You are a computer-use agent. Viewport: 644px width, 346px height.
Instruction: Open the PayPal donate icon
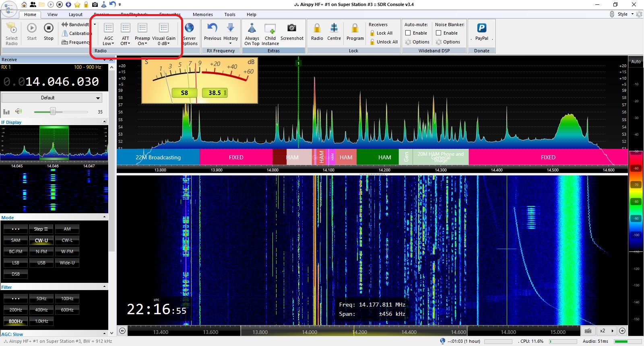pyautogui.click(x=481, y=28)
